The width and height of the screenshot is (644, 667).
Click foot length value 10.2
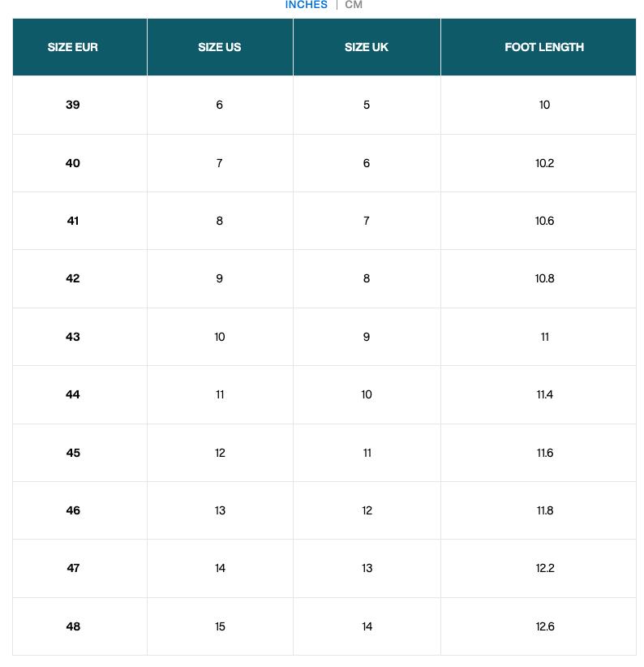[x=544, y=163]
